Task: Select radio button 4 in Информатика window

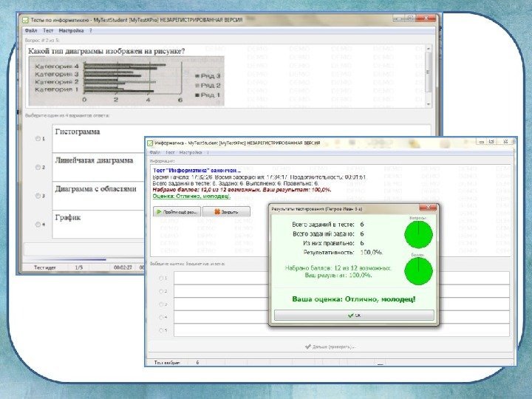Action: (x=161, y=317)
